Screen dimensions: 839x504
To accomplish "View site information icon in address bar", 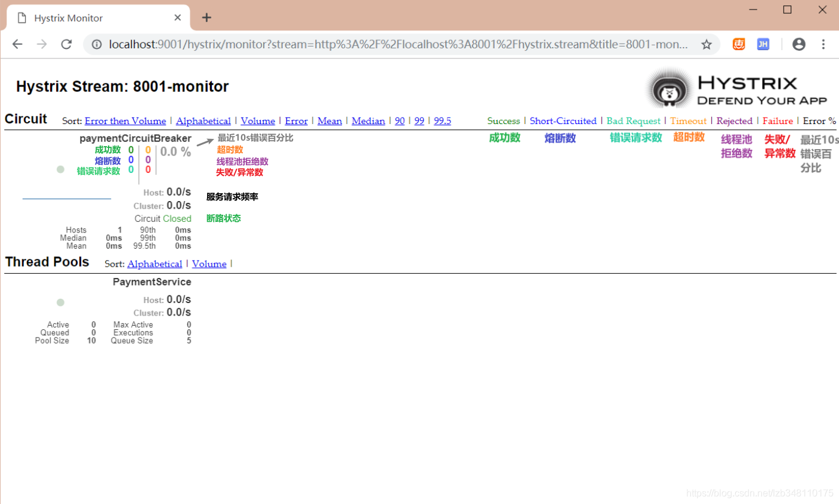I will pos(97,44).
